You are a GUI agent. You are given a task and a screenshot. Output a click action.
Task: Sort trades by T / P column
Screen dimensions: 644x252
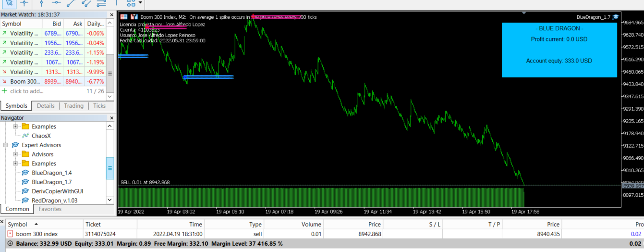click(x=472, y=224)
